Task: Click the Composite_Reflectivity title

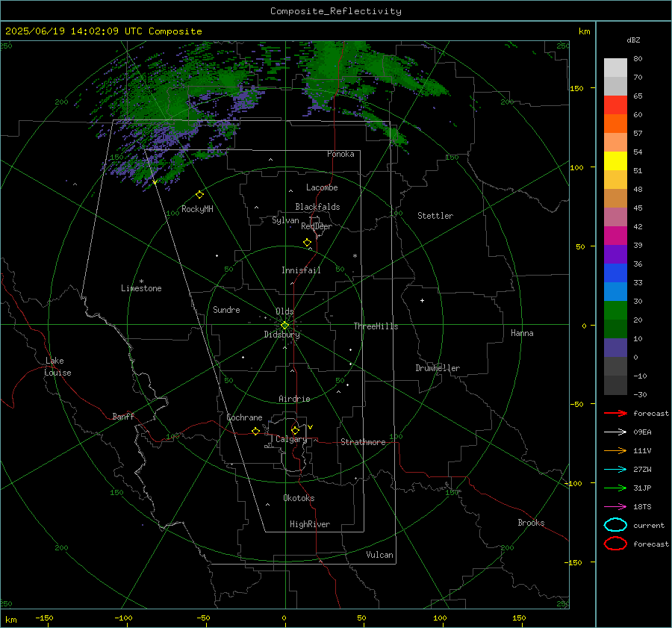Action: click(x=336, y=11)
